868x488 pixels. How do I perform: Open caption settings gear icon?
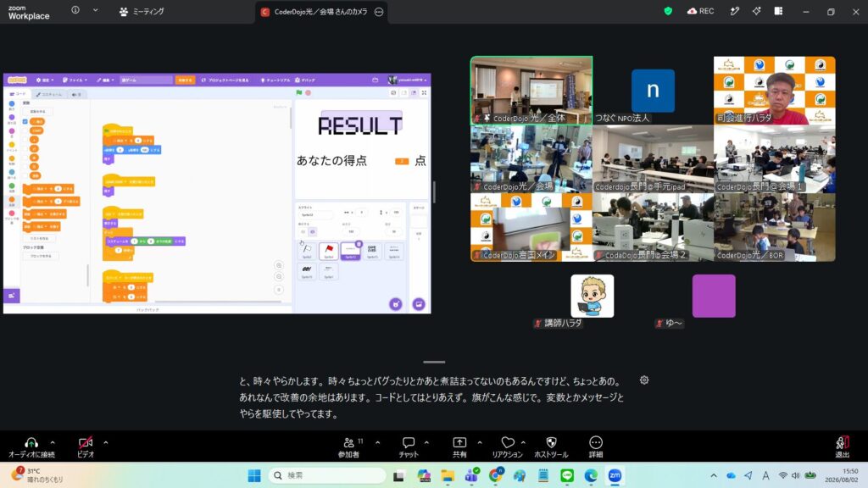(644, 380)
